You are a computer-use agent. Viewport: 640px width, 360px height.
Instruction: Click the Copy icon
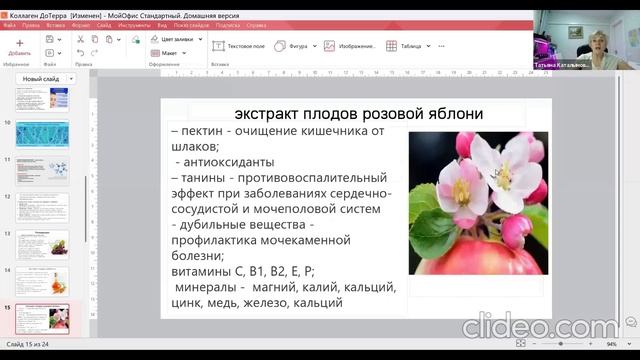coord(95,39)
